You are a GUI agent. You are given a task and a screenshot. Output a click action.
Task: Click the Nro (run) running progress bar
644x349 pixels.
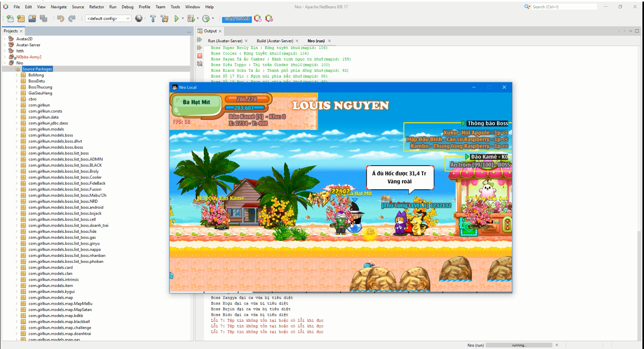(519, 345)
